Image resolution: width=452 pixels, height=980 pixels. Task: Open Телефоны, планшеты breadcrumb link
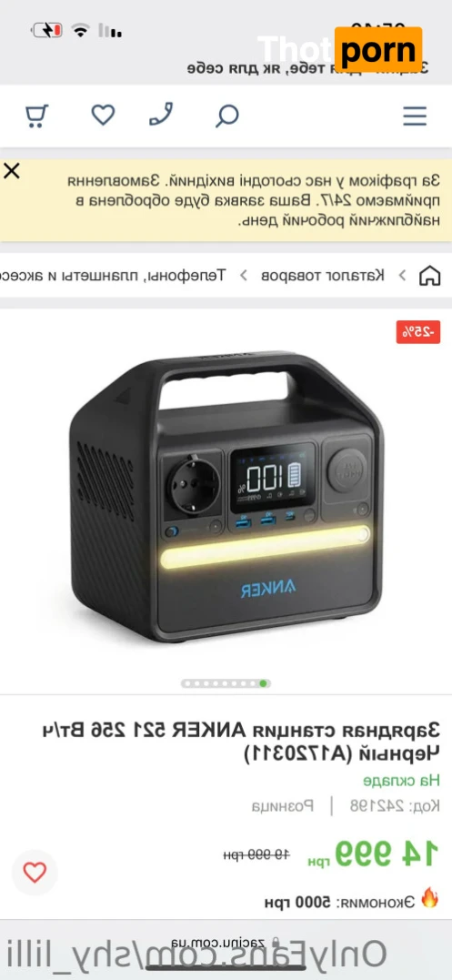113,275
